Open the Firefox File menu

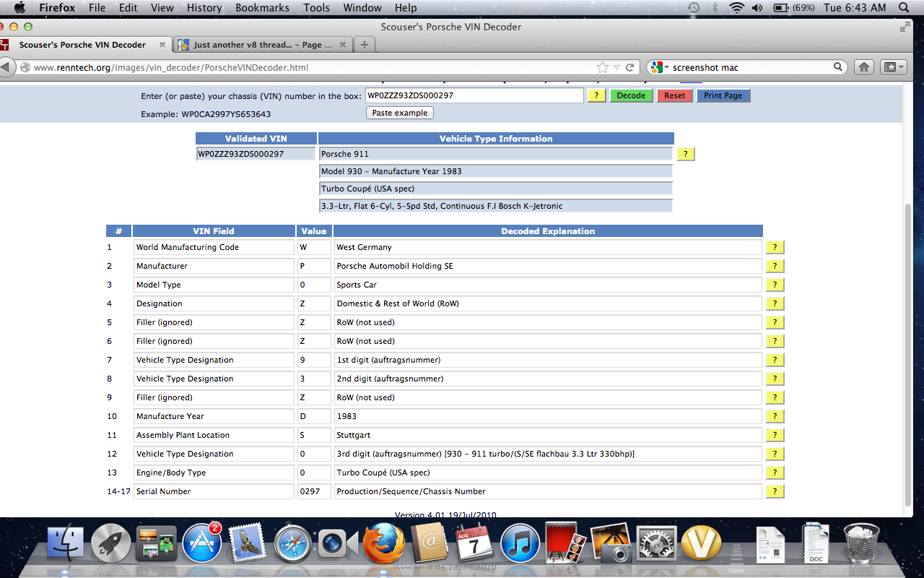pos(97,8)
